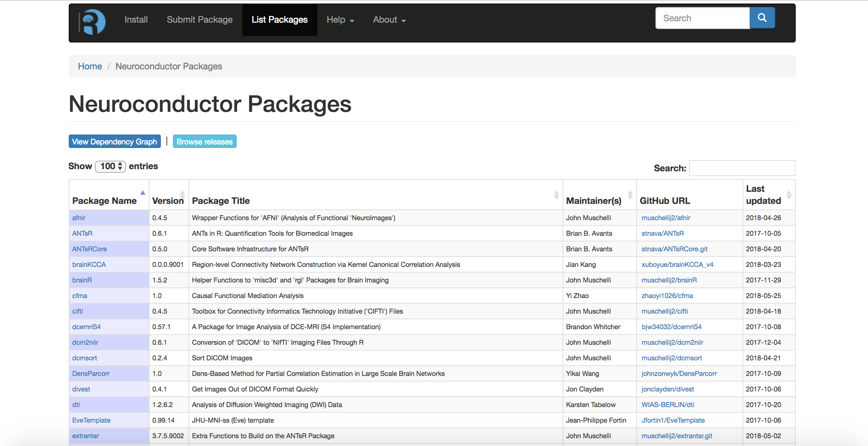Screen dimensions: 868x446
Task: Open the ANTsRCore package link
Action: point(89,249)
